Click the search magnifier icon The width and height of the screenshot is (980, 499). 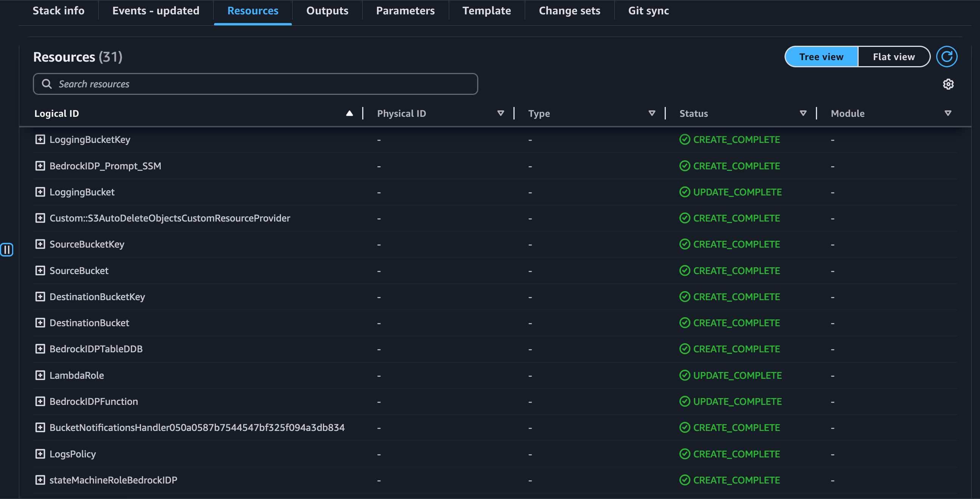point(47,84)
